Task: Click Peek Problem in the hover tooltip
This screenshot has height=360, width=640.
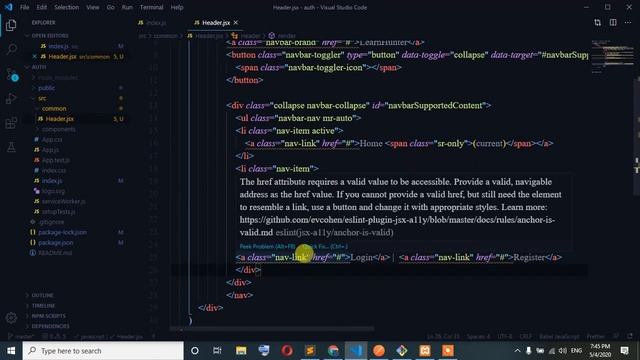Action: pyautogui.click(x=267, y=247)
